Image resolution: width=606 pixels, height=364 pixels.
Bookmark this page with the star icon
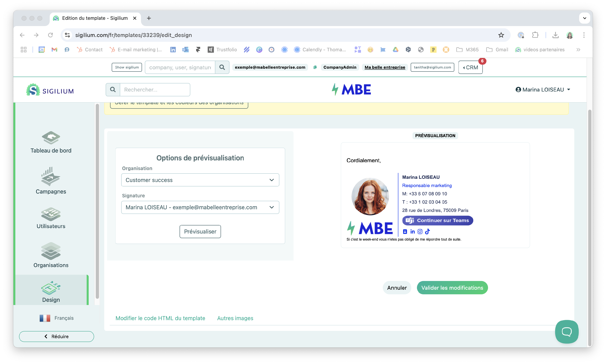(501, 35)
